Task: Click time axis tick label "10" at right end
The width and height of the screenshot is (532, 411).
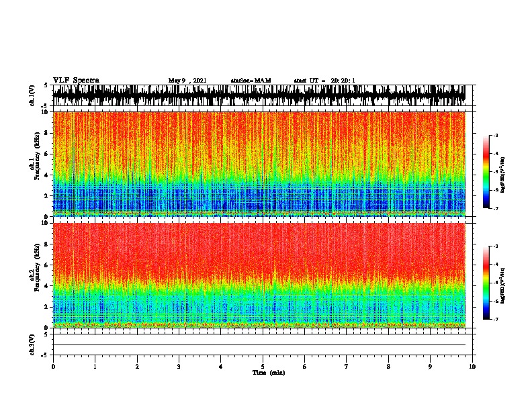Action: (x=472, y=367)
